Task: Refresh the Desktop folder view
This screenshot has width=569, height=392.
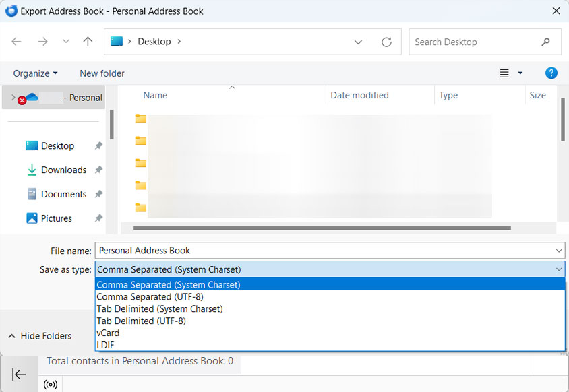Action: coord(386,41)
